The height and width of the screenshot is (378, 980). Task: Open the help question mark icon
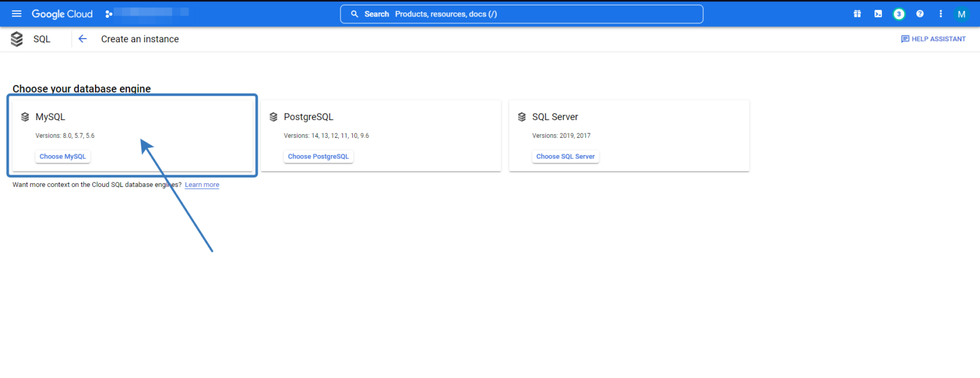(919, 13)
